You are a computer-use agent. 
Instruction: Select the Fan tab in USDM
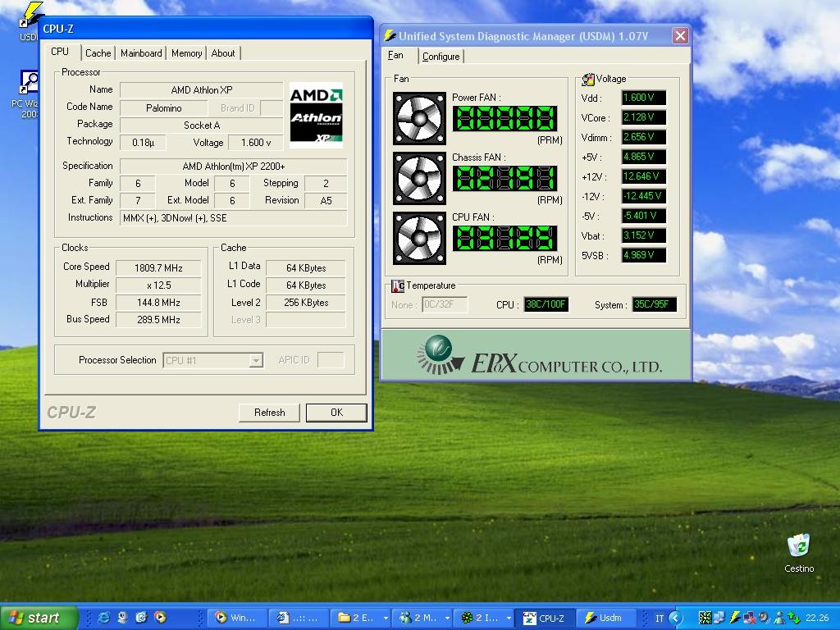pos(396,55)
